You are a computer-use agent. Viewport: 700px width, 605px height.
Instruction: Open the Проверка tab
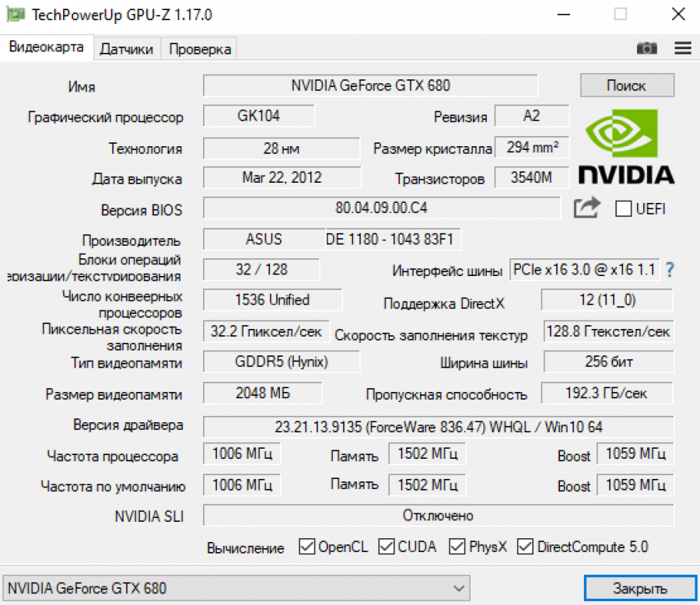[x=198, y=48]
